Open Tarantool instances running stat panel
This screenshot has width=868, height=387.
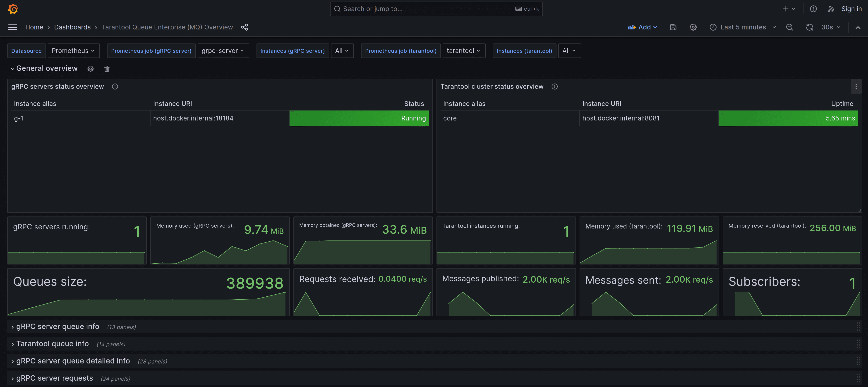[506, 240]
